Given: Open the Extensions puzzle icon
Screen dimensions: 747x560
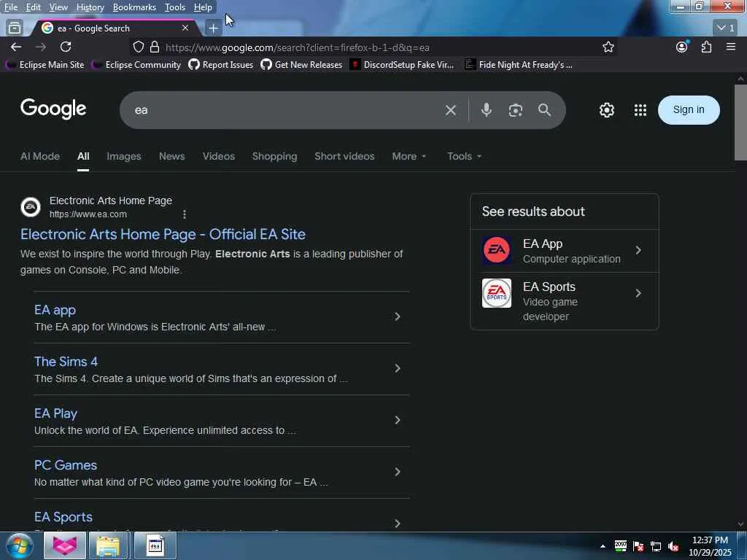Looking at the screenshot, I should (x=706, y=47).
